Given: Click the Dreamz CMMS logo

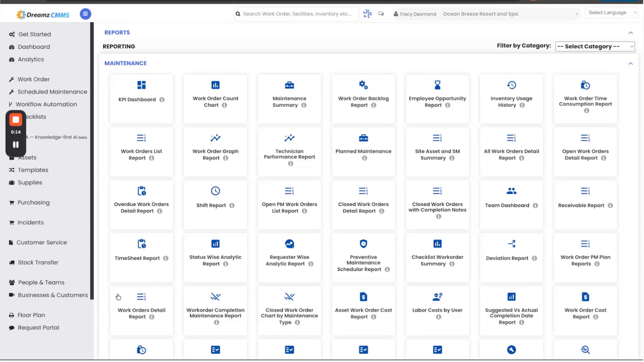Looking at the screenshot, I should coord(43,14).
